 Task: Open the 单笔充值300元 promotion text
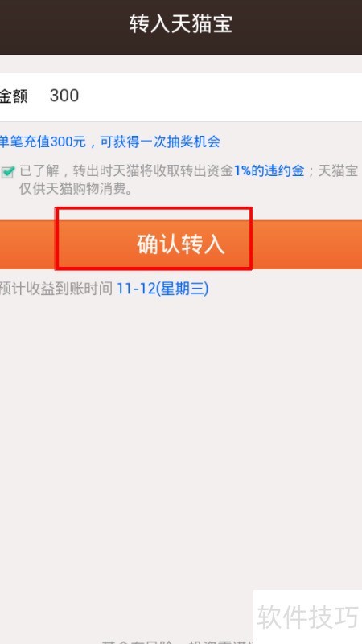(x=43, y=142)
